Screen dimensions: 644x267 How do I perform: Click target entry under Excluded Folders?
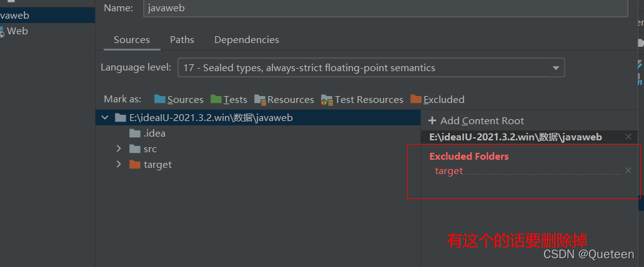449,171
